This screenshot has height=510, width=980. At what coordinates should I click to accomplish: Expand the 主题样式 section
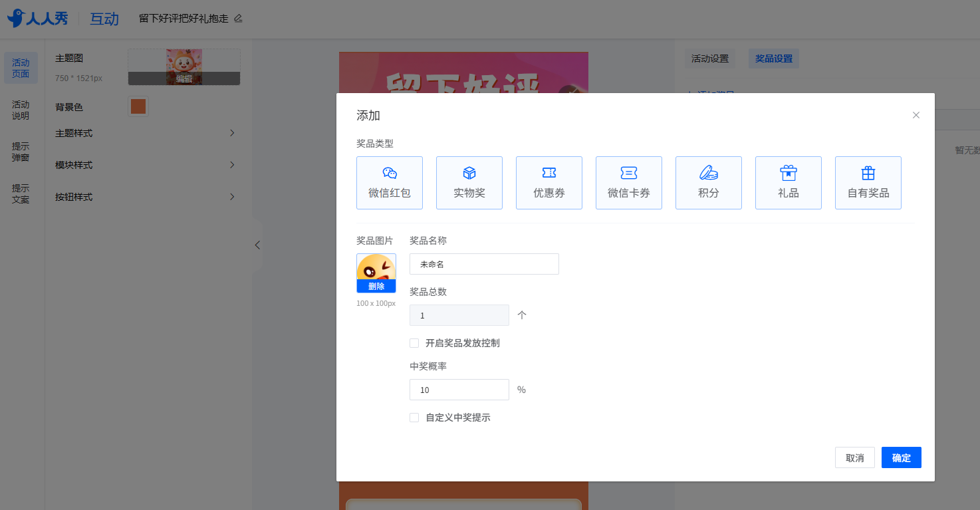pyautogui.click(x=146, y=133)
